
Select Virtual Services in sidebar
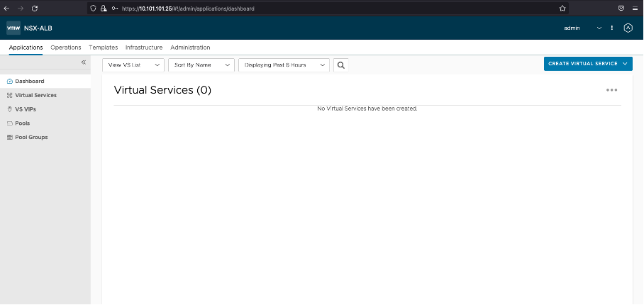click(35, 95)
